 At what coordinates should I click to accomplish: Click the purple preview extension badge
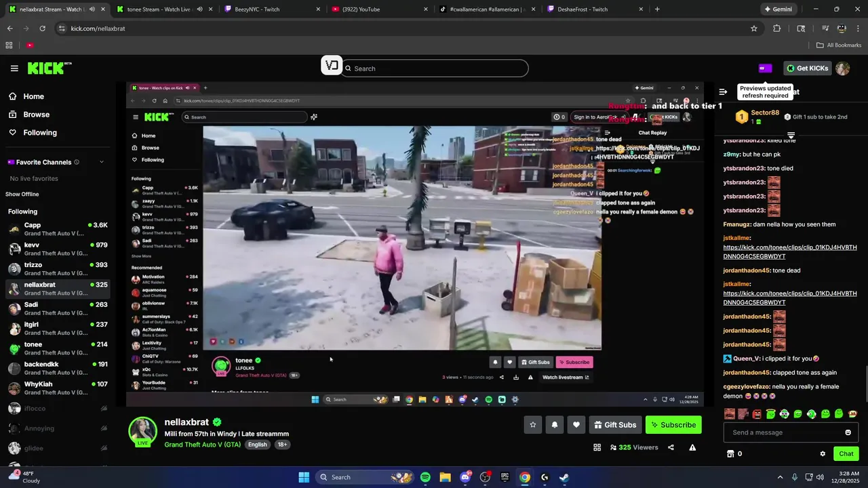[x=765, y=68]
